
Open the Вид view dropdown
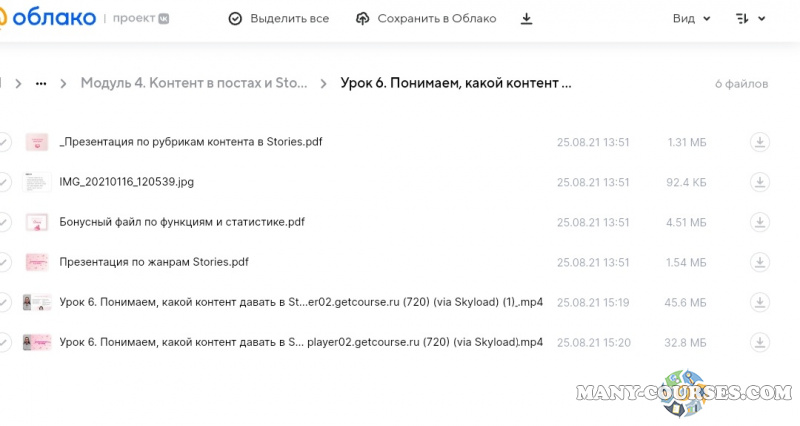(691, 19)
